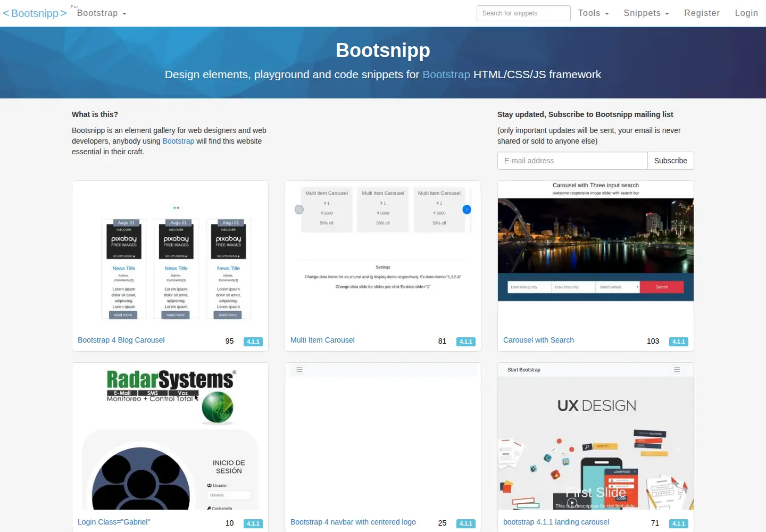Go to the Login page

coord(746,13)
